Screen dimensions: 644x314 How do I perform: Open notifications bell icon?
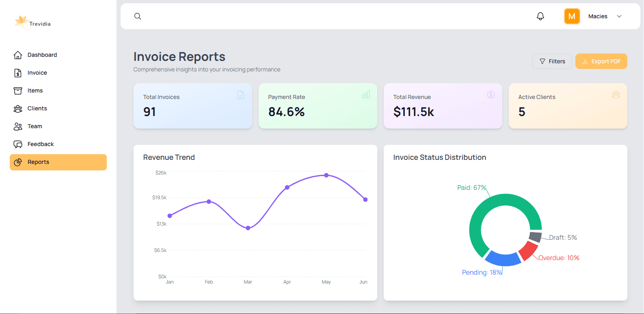540,16
